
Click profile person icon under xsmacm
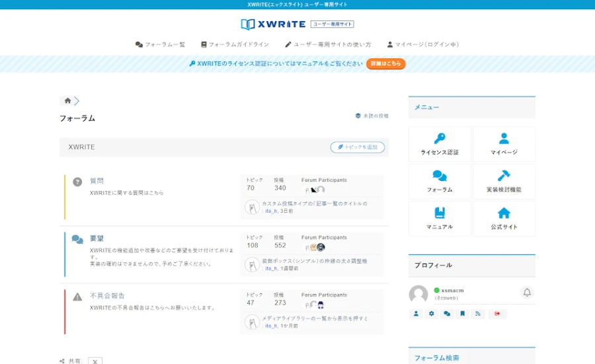416,314
